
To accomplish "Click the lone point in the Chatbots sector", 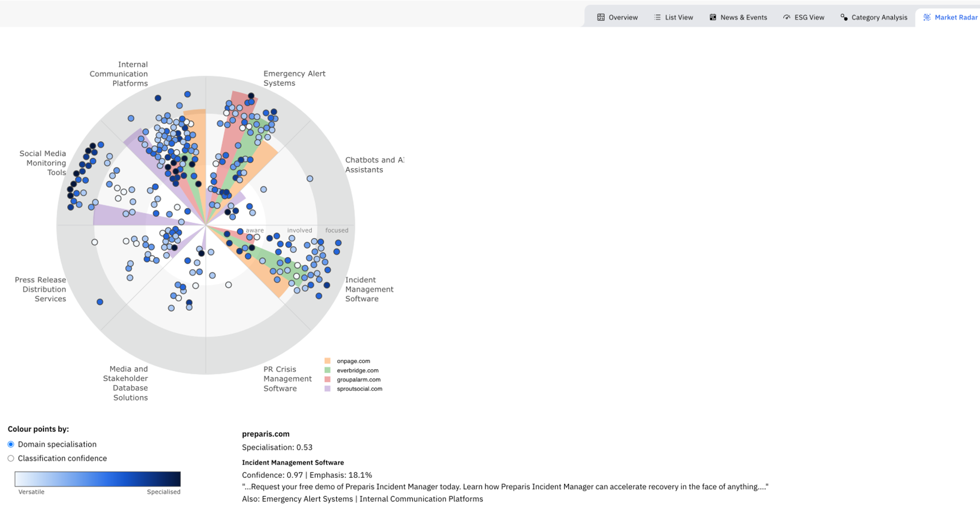I will tap(310, 178).
